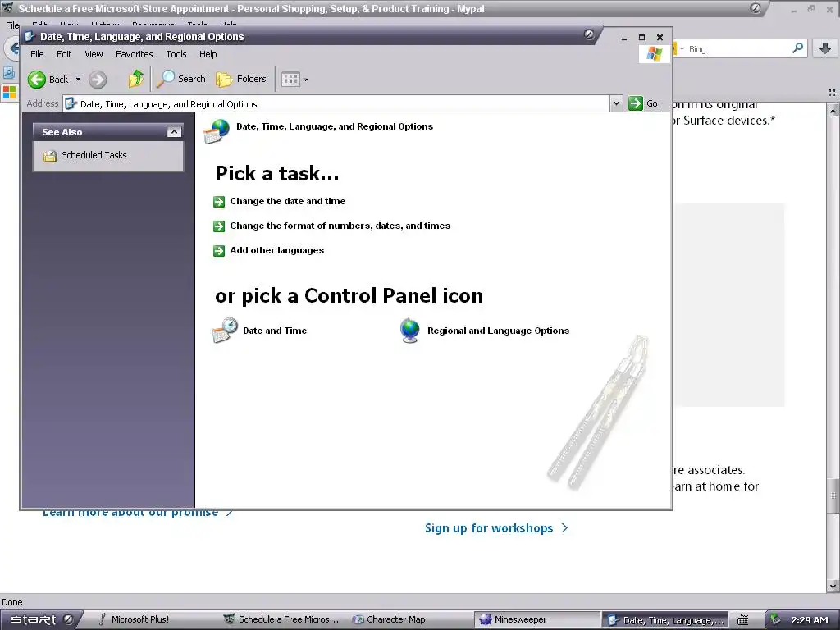Click the globe category header icon
The image size is (840, 630).
[217, 130]
